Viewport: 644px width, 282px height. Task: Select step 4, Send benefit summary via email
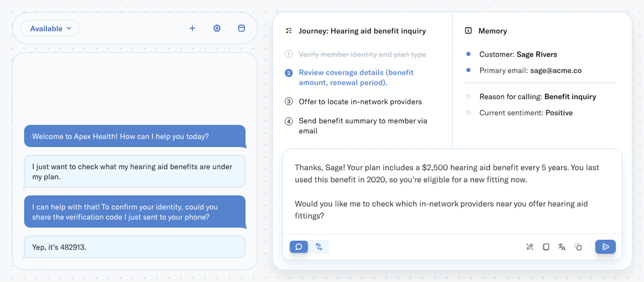[362, 126]
